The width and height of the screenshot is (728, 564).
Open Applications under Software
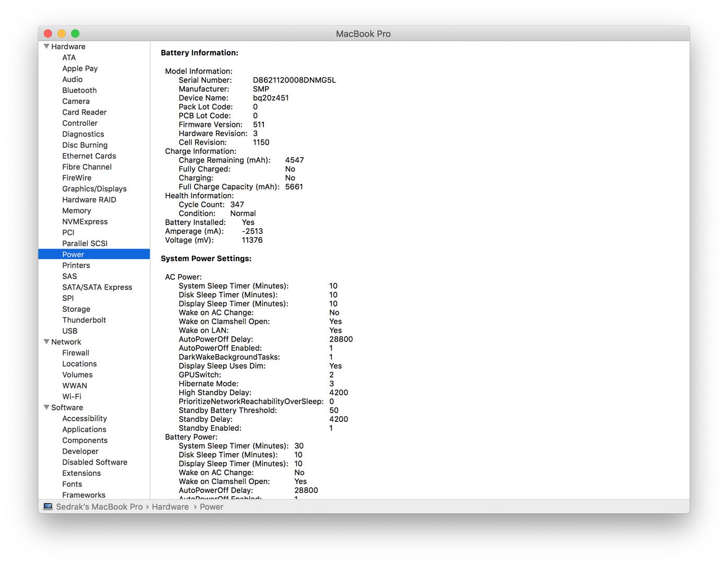[x=84, y=430]
